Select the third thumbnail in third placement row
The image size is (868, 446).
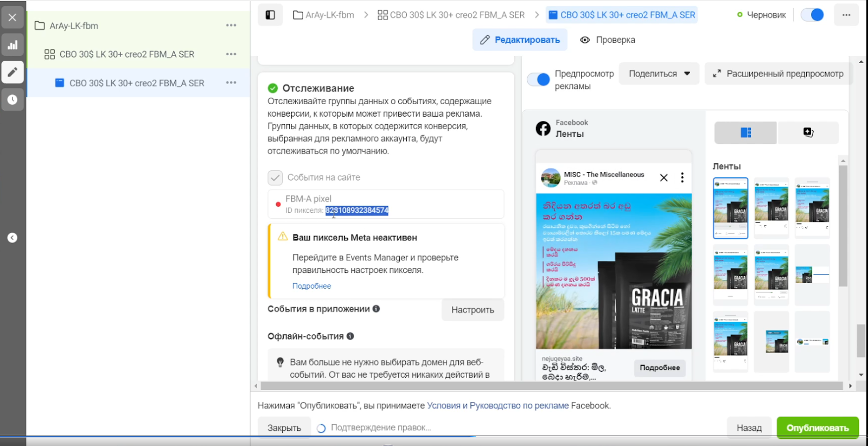(x=812, y=342)
